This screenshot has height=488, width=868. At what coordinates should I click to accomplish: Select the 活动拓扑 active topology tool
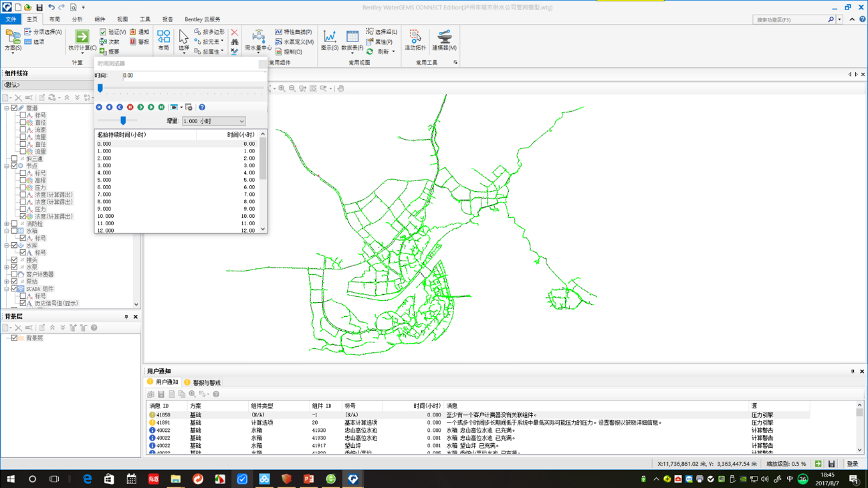coord(415,37)
